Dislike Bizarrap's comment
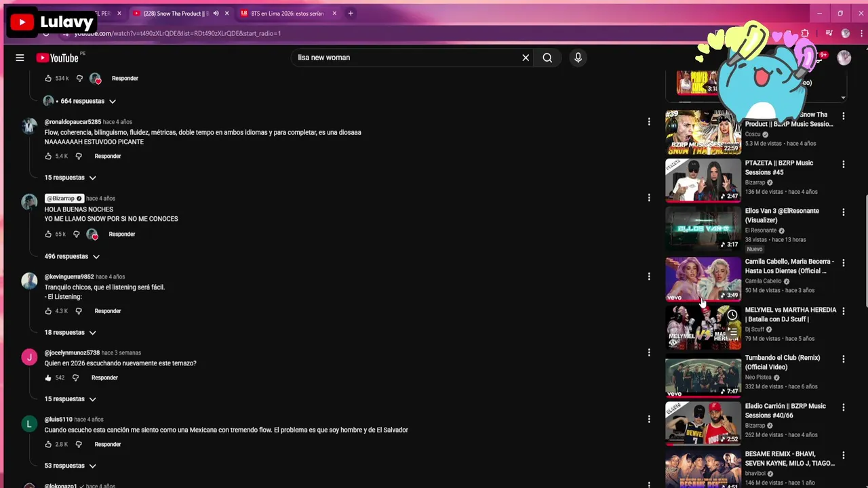Viewport: 868px width, 488px height. pos(77,234)
